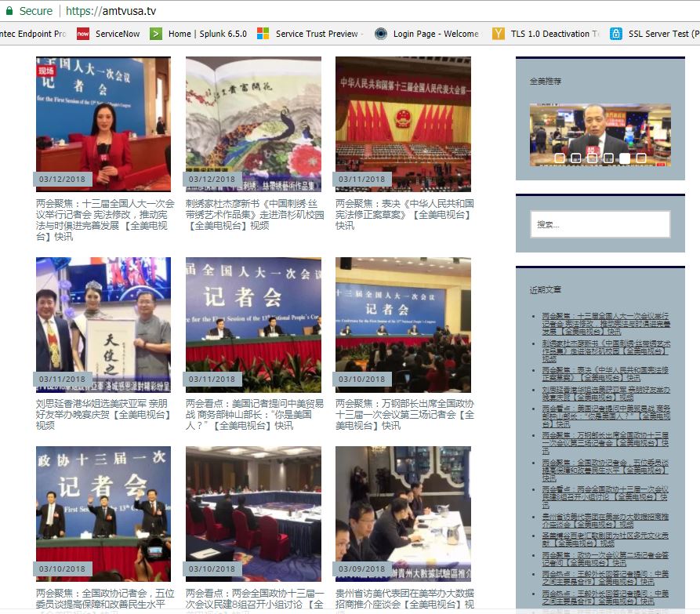Open the SSL Server Test lock icon
The width and height of the screenshot is (700, 614).
616,34
